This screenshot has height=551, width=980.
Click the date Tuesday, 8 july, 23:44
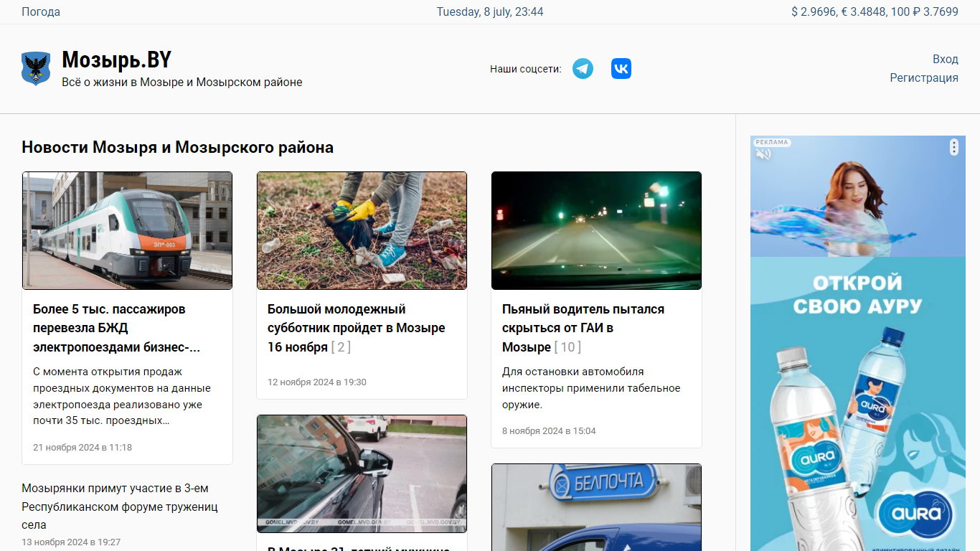point(490,11)
